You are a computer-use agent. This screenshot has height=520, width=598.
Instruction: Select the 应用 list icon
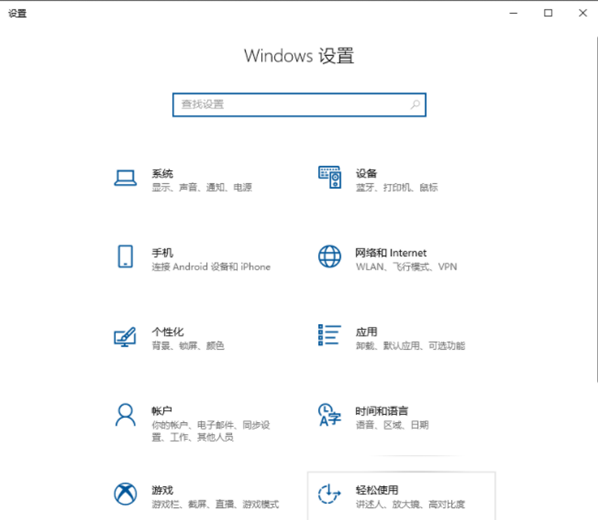pos(330,335)
